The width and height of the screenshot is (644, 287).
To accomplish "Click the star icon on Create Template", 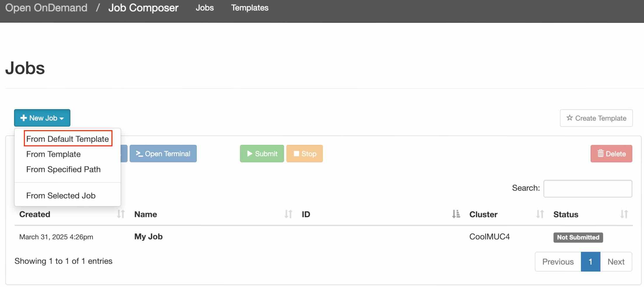I will 569,118.
